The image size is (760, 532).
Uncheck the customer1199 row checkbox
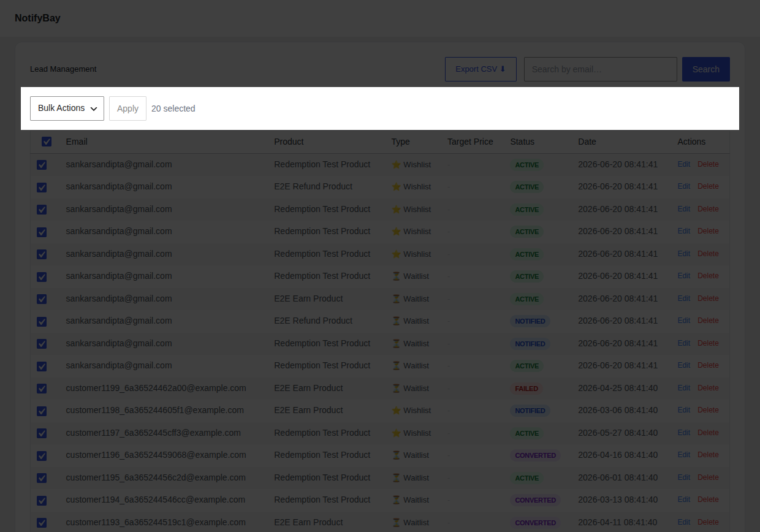point(42,389)
